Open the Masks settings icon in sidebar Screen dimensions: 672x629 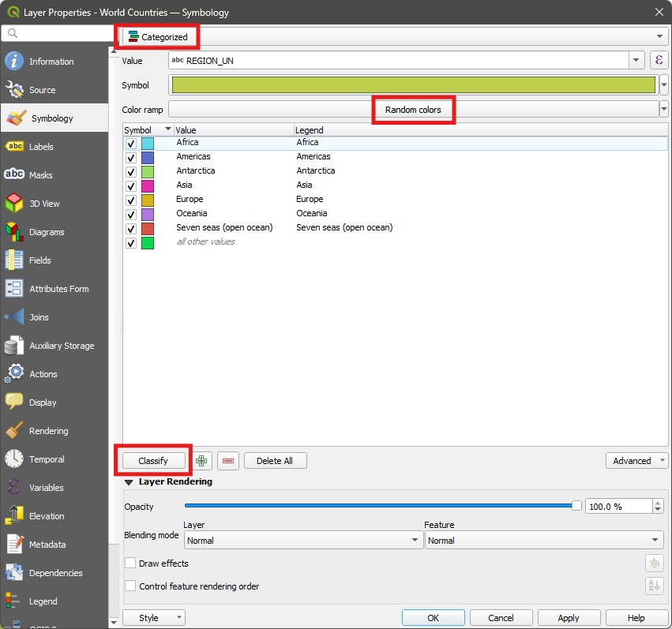tap(14, 175)
